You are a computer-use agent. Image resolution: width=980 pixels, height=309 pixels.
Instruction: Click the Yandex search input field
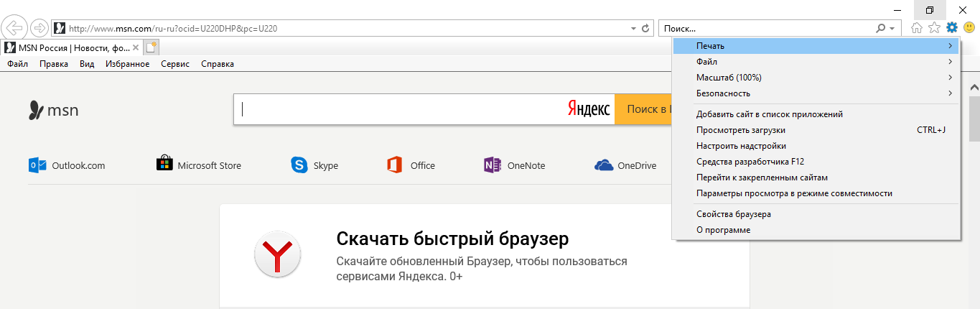[x=402, y=109]
